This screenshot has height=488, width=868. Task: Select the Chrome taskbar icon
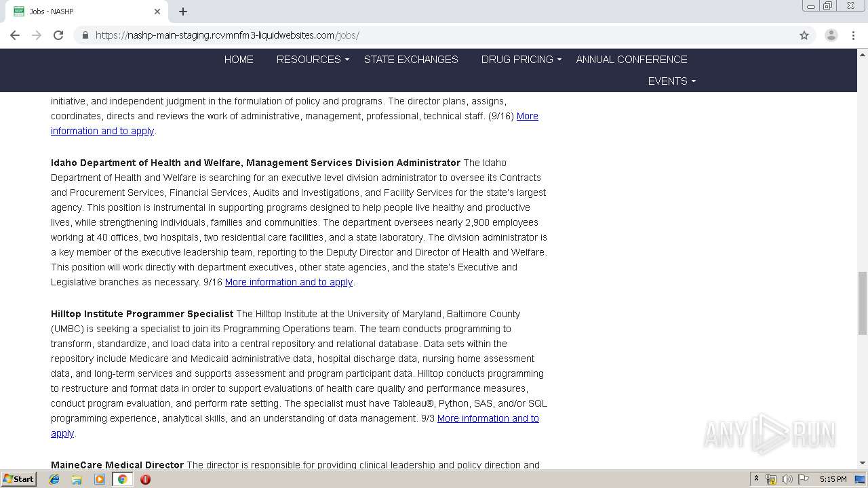click(122, 479)
